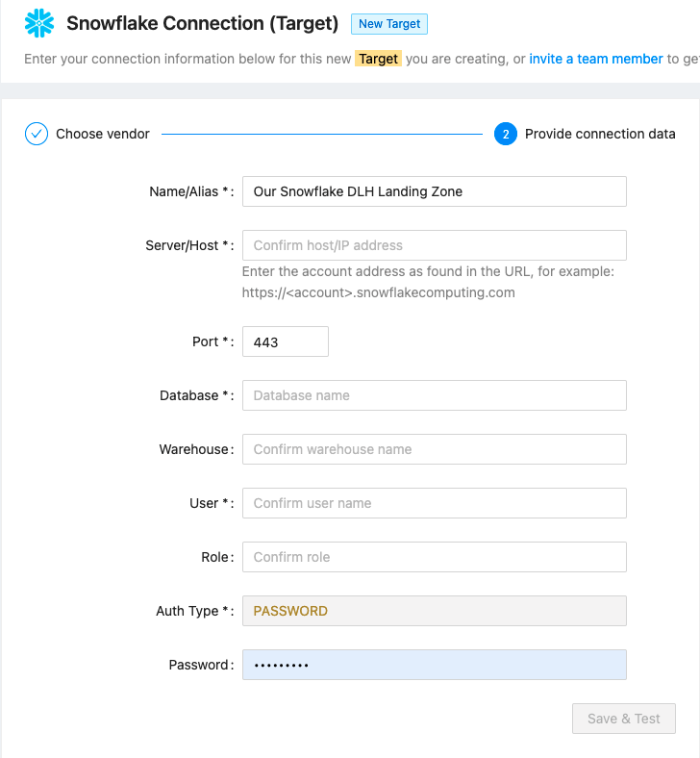The image size is (700, 758).
Task: Click into the Port field
Action: point(285,341)
